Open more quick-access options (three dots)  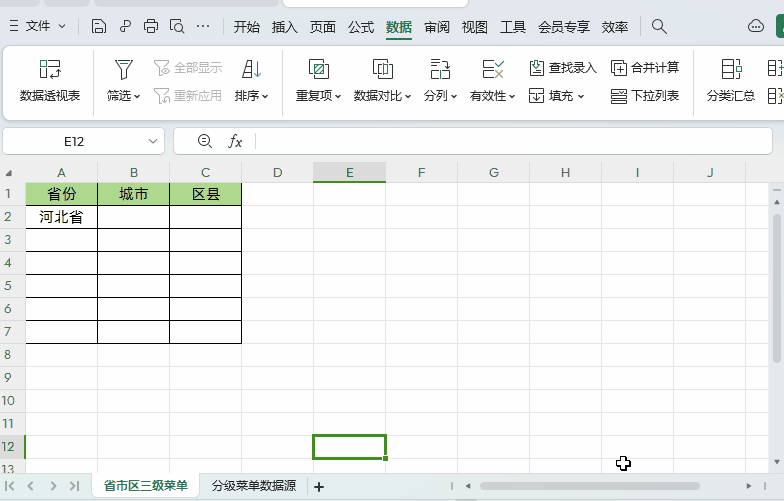pyautogui.click(x=203, y=26)
